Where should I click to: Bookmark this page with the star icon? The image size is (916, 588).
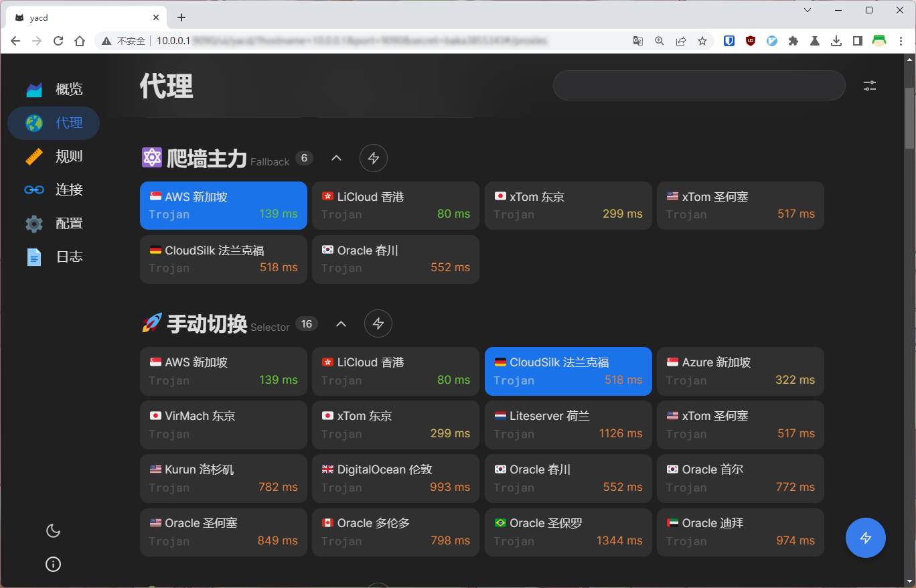(702, 41)
